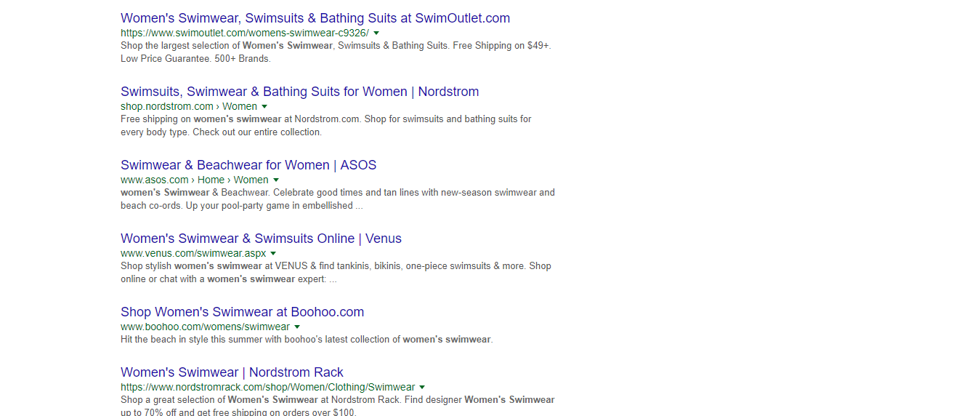This screenshot has width=980, height=416.
Task: Open the Nordstrom Rack Women's Swimwear link
Action: 232,372
